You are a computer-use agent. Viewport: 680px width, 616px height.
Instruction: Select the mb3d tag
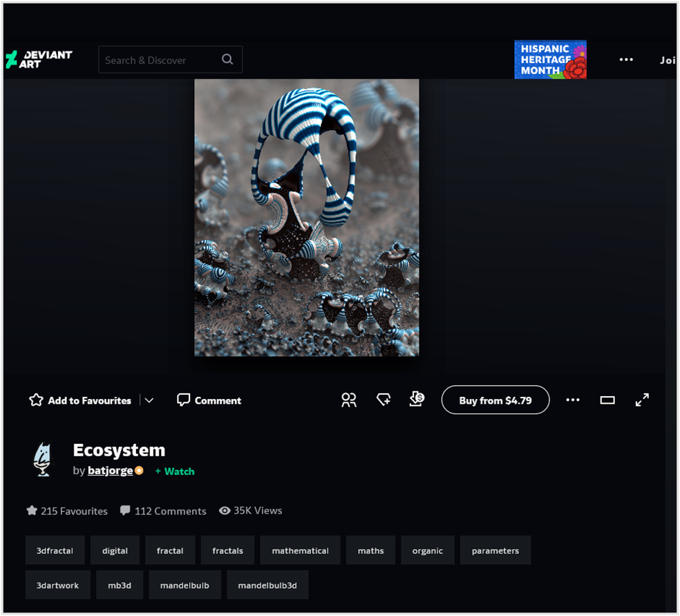pyautogui.click(x=120, y=585)
